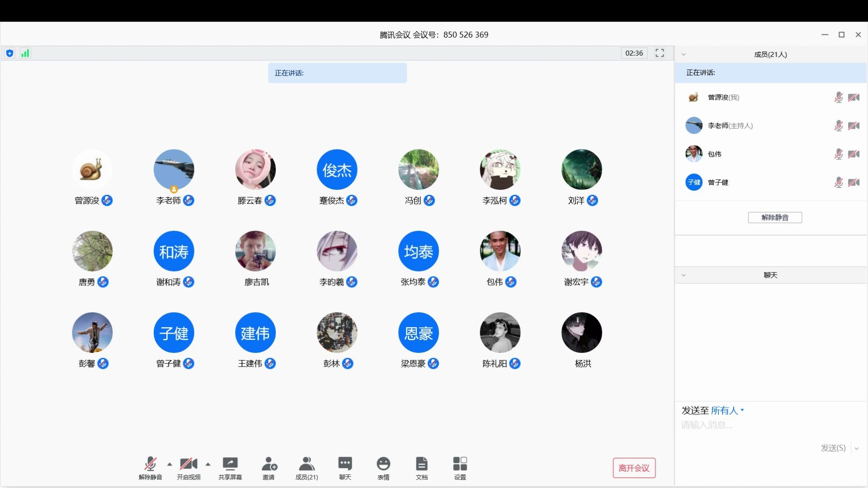Click the 聊天 panel header label
Viewport: 868px width, 488px height.
pos(771,275)
